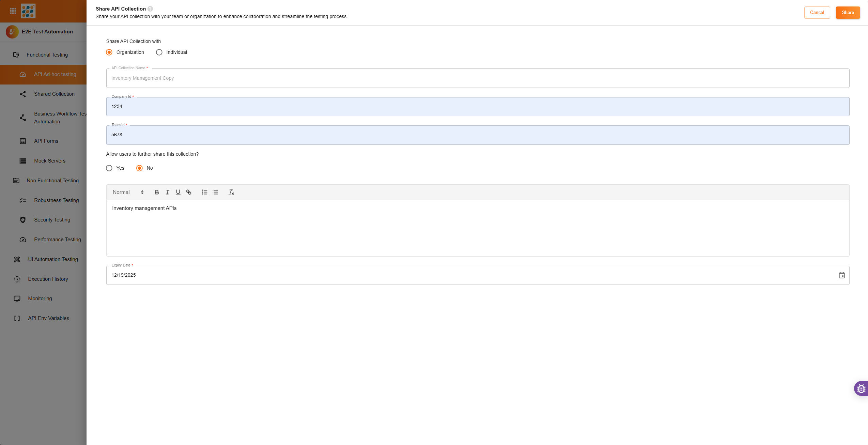868x445 pixels.
Task: Toggle italic formatting in editor toolbar
Action: tap(167, 192)
